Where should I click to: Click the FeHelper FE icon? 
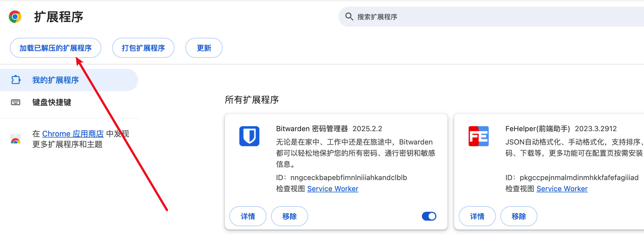(x=478, y=136)
